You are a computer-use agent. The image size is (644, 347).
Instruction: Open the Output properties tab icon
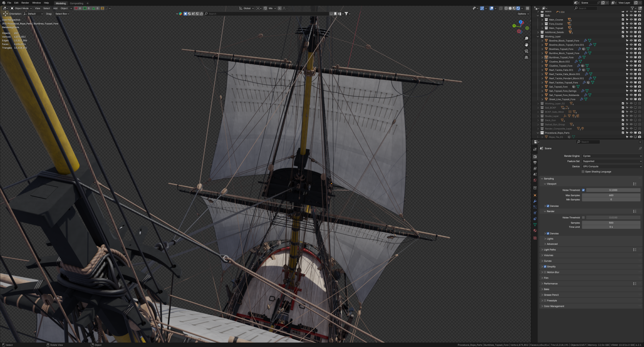pyautogui.click(x=535, y=163)
